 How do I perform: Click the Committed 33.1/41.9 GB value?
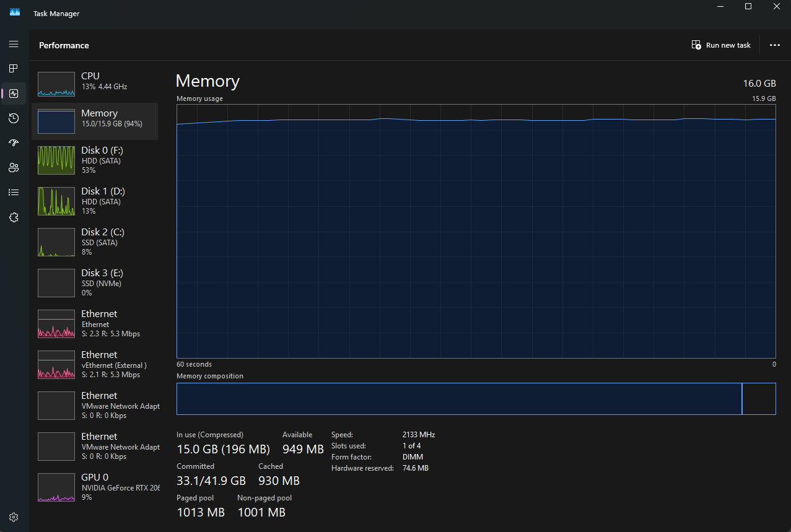(211, 481)
